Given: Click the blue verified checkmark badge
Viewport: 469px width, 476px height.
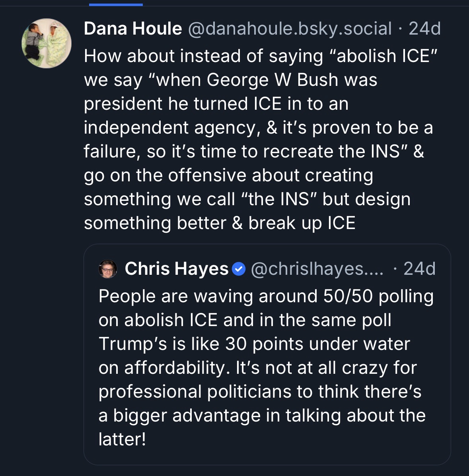Looking at the screenshot, I should (x=238, y=269).
